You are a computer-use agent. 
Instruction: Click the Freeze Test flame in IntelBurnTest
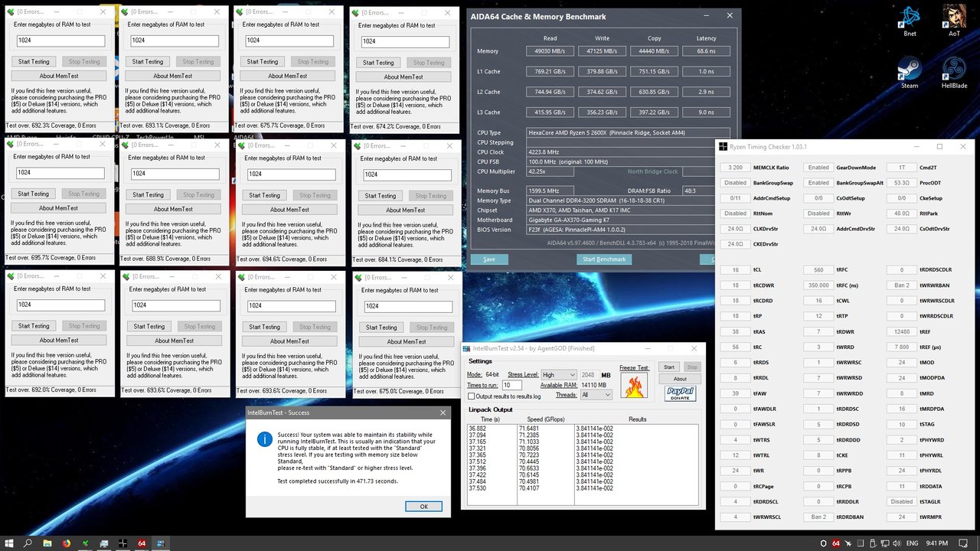[x=632, y=386]
